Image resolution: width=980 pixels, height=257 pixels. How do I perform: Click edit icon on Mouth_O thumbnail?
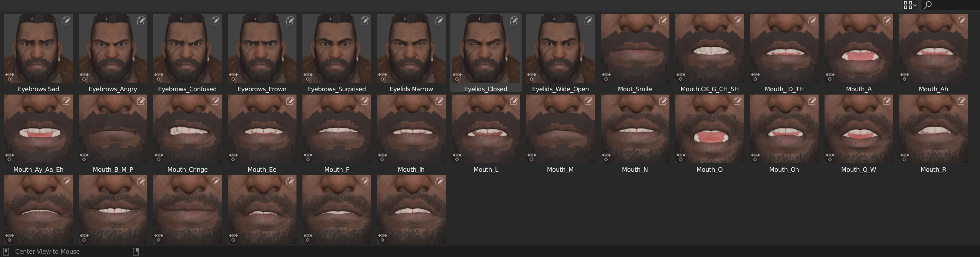(737, 101)
